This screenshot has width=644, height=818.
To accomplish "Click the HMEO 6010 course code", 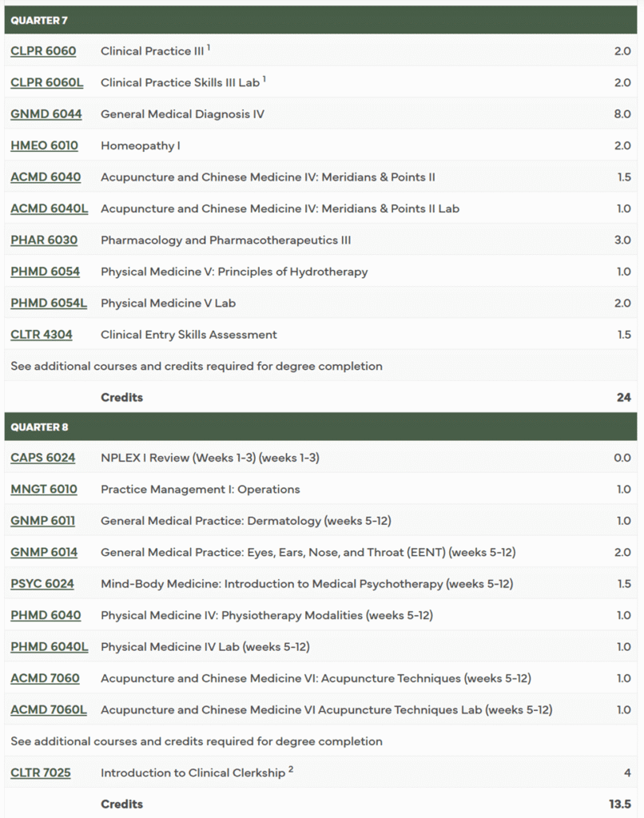I will pos(45,145).
